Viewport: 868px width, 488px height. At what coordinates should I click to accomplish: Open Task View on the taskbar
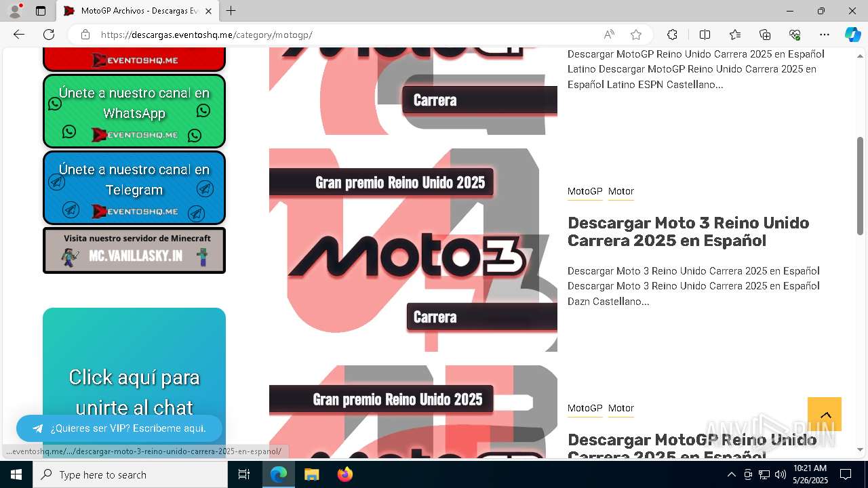244,474
